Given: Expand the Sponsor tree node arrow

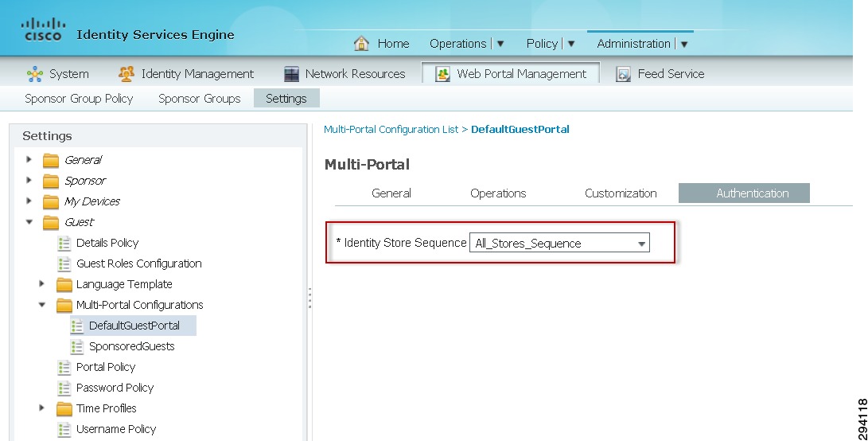Looking at the screenshot, I should (29, 180).
